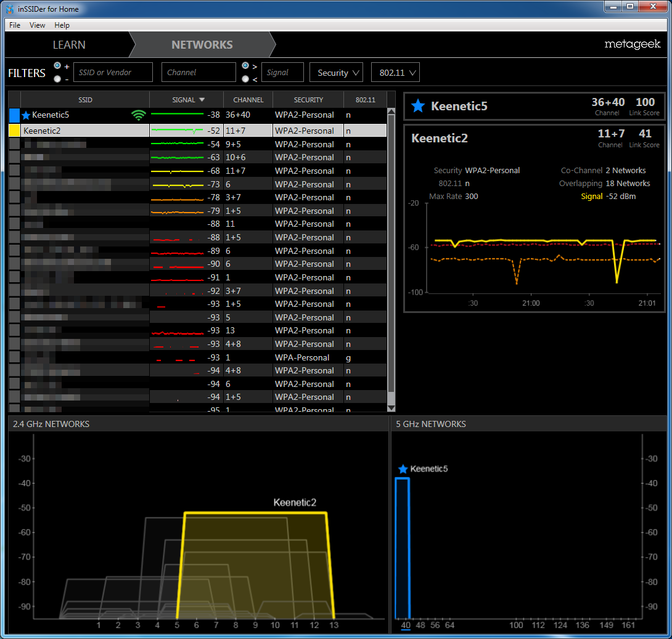Viewport: 672px width, 639px height.
Task: Click the inSSIDer app icon in the title bar
Action: tap(9, 9)
